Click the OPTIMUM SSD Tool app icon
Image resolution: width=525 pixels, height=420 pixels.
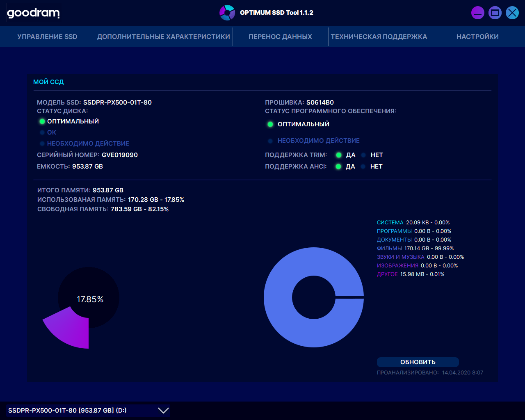[x=227, y=13]
